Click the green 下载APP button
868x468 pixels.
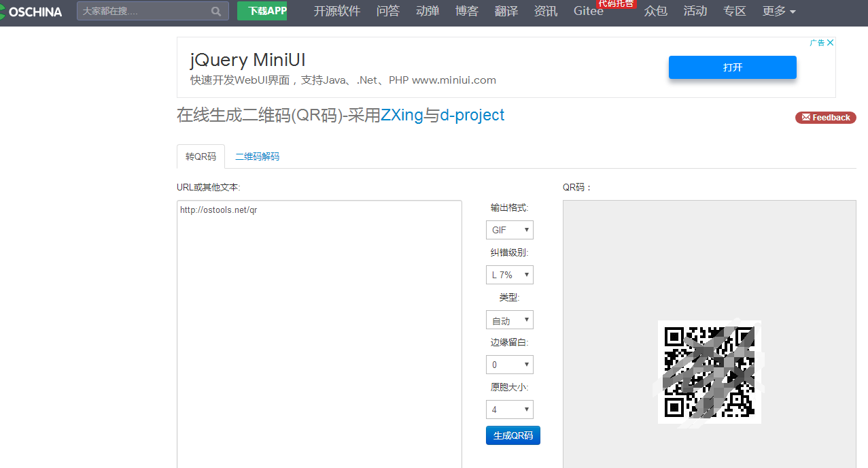262,11
